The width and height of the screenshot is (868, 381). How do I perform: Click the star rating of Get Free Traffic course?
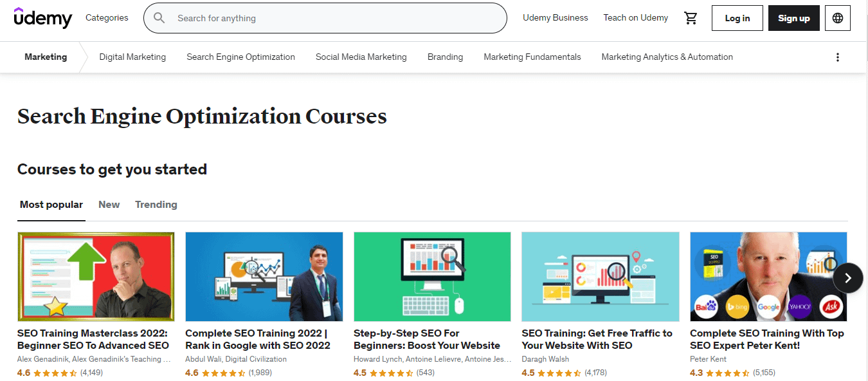pos(559,373)
